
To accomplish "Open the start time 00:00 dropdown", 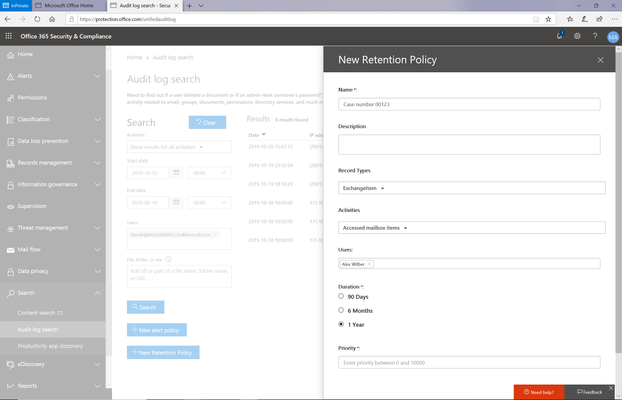I will pos(209,173).
